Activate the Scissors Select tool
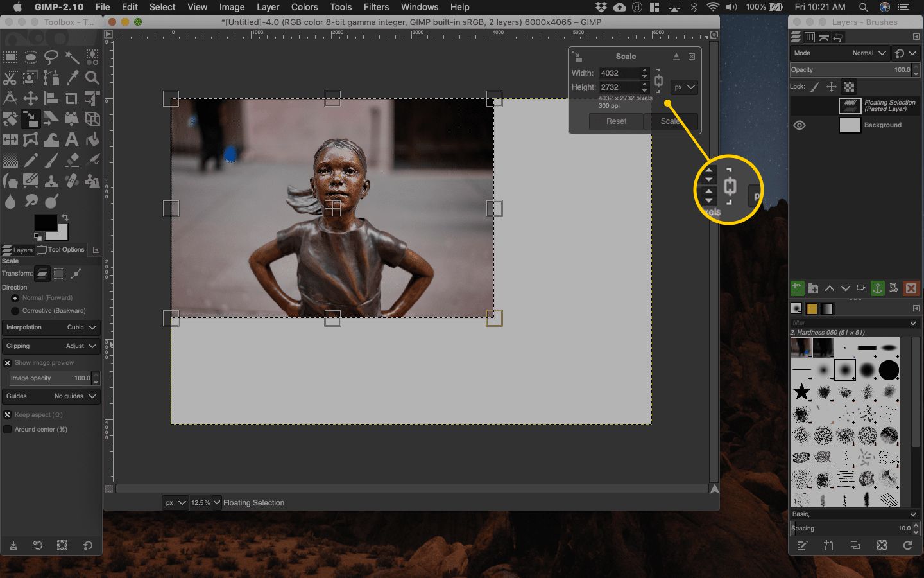924x578 pixels. [x=10, y=78]
